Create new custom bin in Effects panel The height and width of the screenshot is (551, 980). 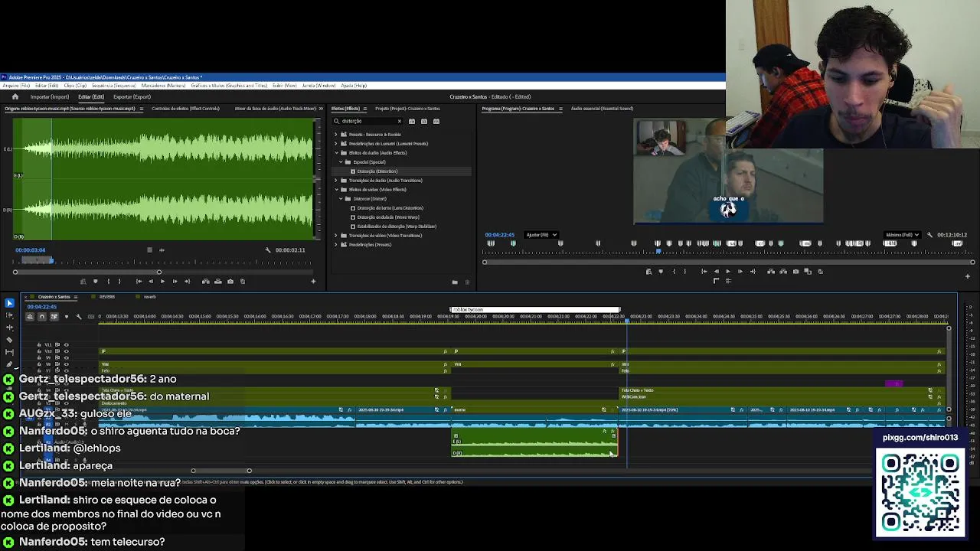[x=455, y=282]
